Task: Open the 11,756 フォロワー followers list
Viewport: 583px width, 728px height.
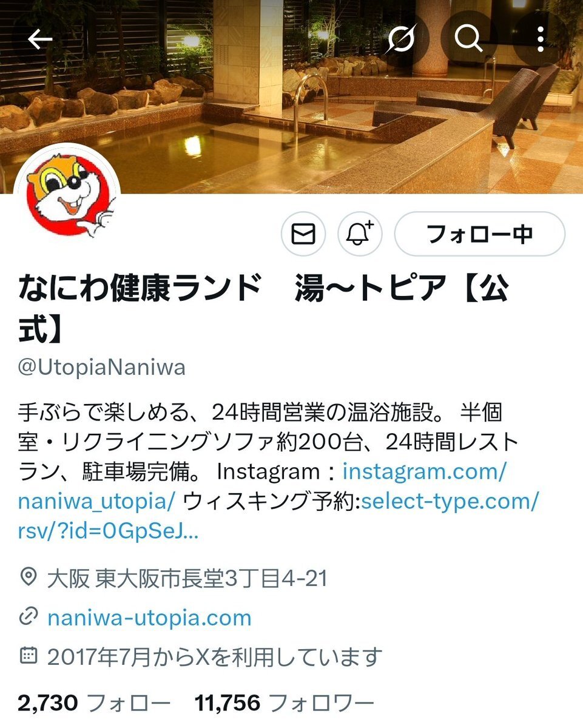Action: [x=285, y=704]
